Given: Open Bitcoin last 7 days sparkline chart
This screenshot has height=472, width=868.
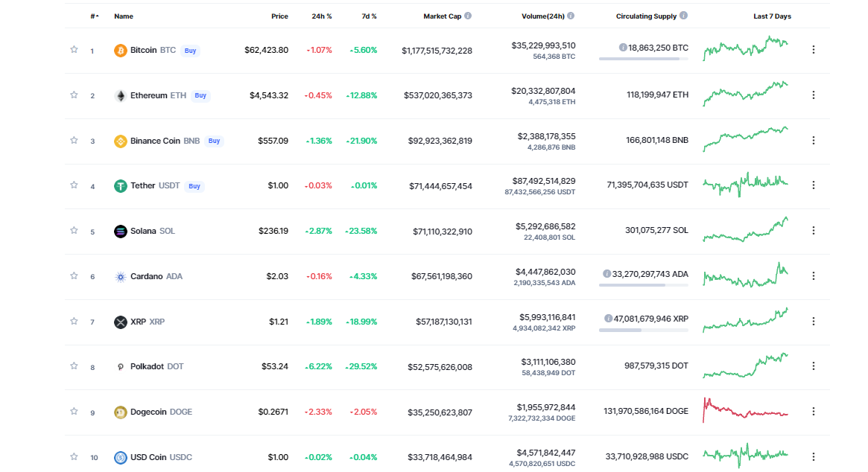Looking at the screenshot, I should coord(745,48).
